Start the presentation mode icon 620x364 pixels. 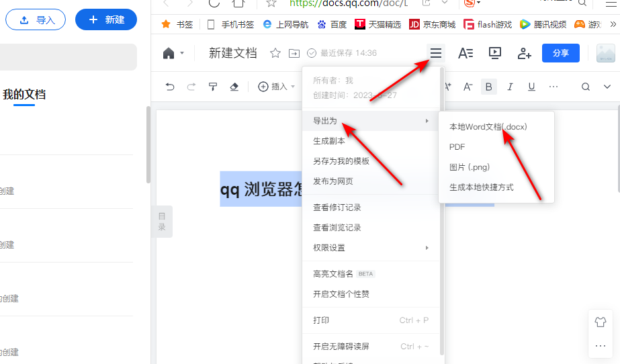pyautogui.click(x=494, y=53)
